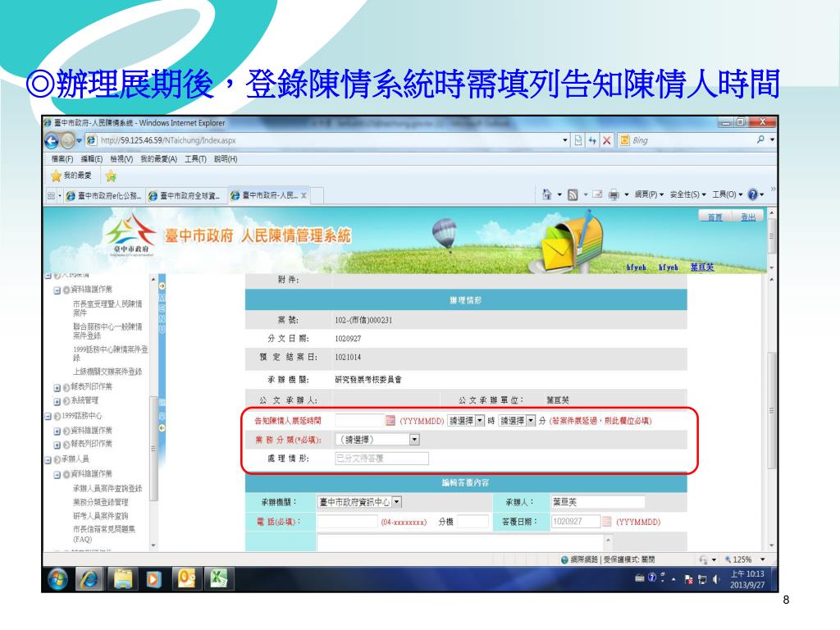This screenshot has height=630, width=840.
Task: Add to favorites bar star icon
Action: 111,176
